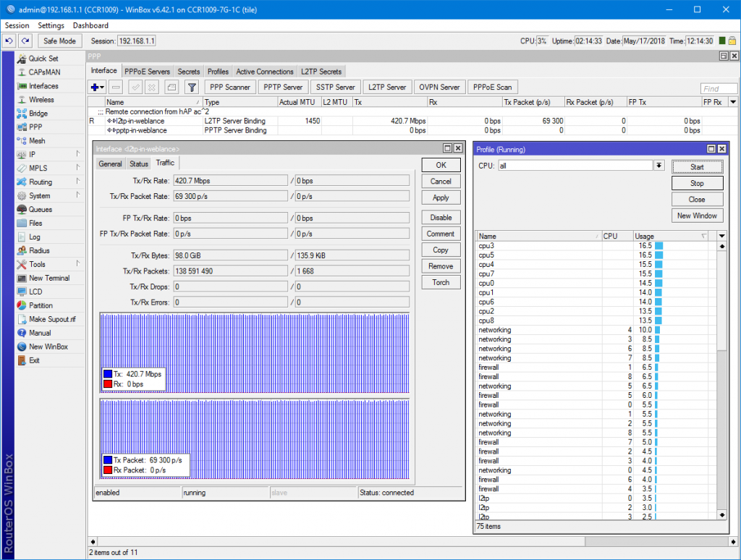Click the Torch button
Image resolution: width=741 pixels, height=560 pixels.
(x=441, y=282)
